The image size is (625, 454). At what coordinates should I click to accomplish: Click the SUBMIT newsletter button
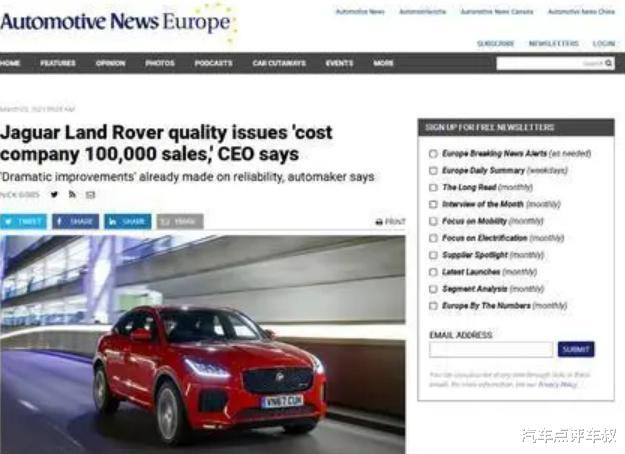tap(576, 350)
